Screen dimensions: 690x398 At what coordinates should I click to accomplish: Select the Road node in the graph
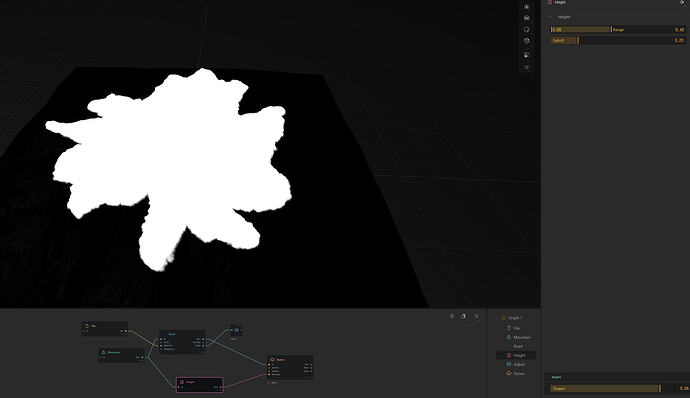click(x=182, y=342)
